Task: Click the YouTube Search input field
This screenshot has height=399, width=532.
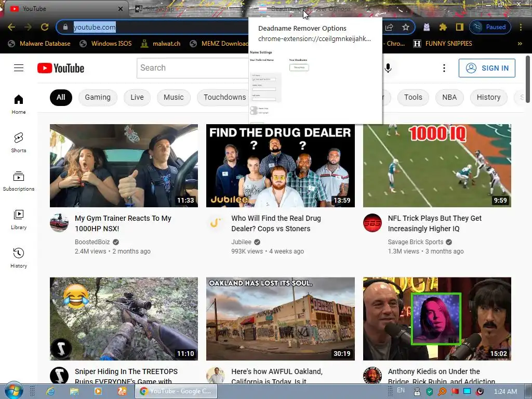Action: pyautogui.click(x=193, y=68)
